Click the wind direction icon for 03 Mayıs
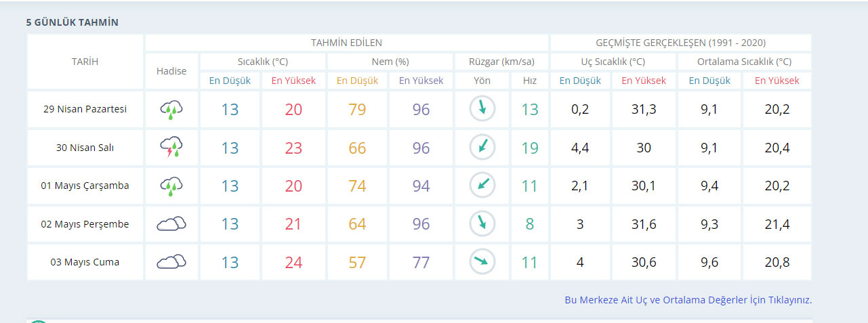The height and width of the screenshot is (323, 868). pyautogui.click(x=482, y=262)
